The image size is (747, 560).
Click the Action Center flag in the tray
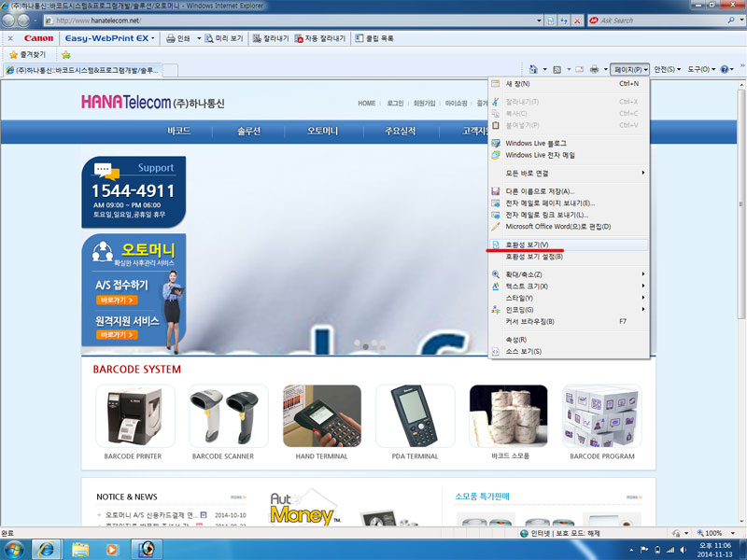click(x=644, y=550)
